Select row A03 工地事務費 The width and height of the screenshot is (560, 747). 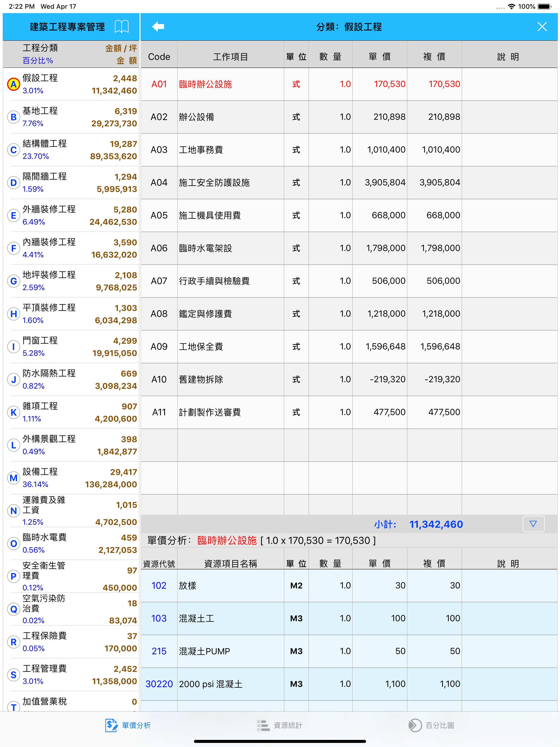tap(349, 150)
